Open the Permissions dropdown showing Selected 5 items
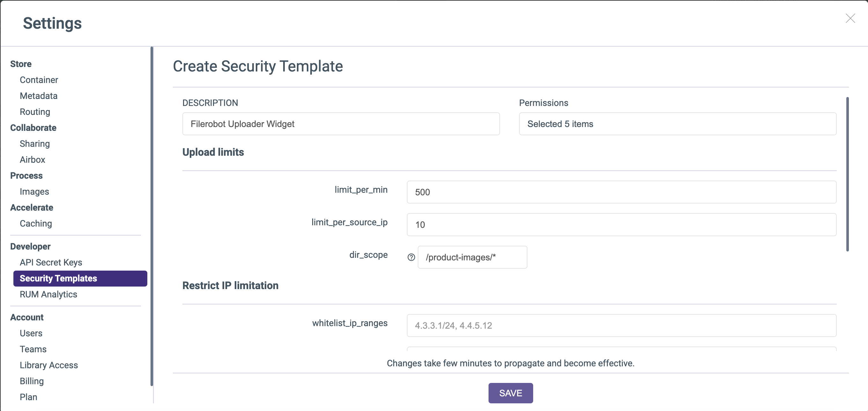Image resolution: width=868 pixels, height=411 pixels. tap(677, 124)
